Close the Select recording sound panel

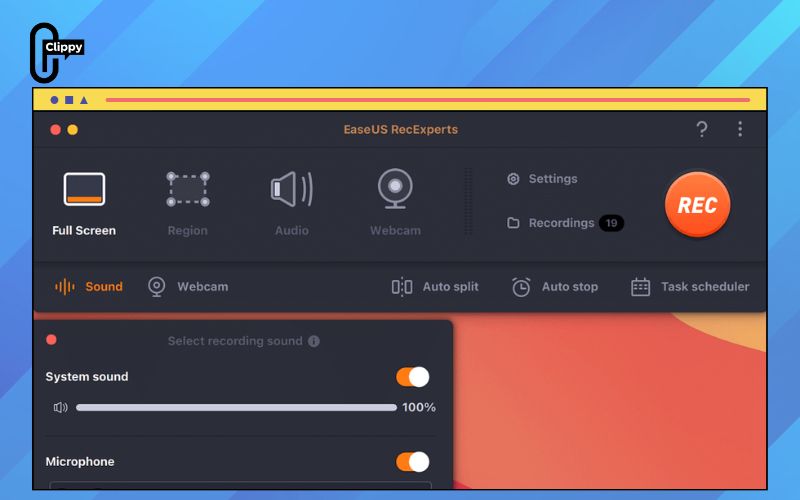(52, 340)
